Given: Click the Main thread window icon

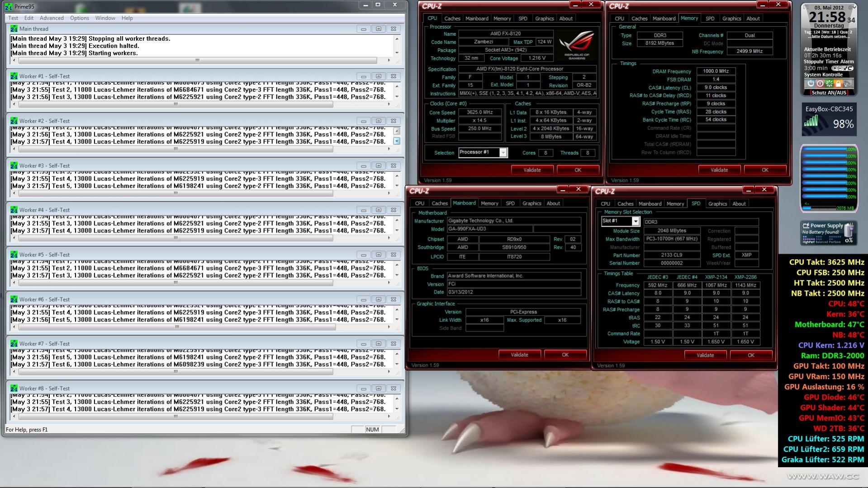Looking at the screenshot, I should [x=14, y=28].
